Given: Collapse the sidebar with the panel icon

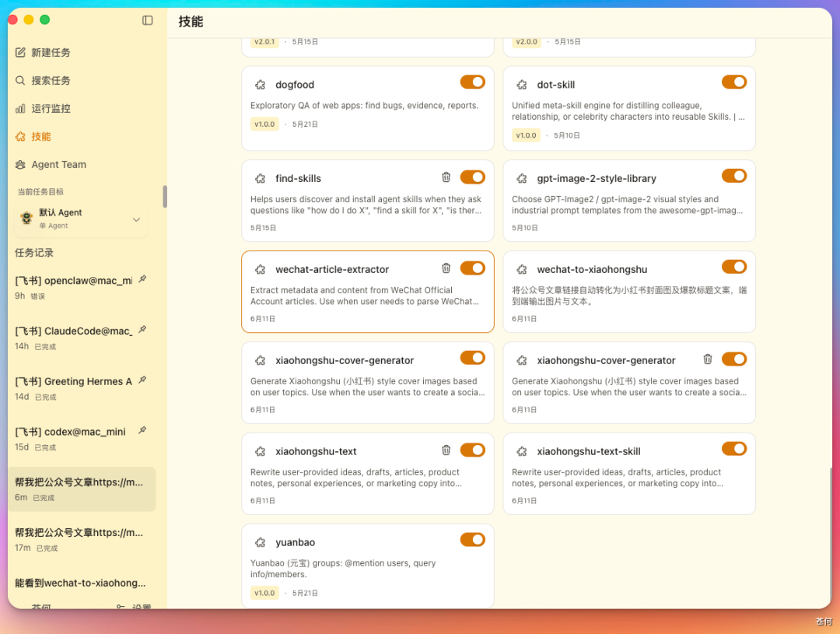Looking at the screenshot, I should pos(147,20).
